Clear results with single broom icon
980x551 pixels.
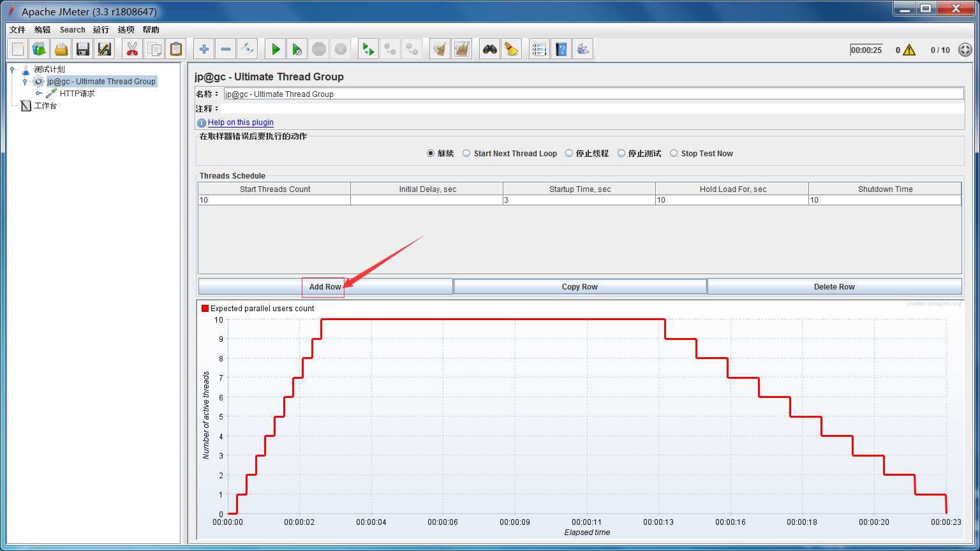click(x=440, y=49)
